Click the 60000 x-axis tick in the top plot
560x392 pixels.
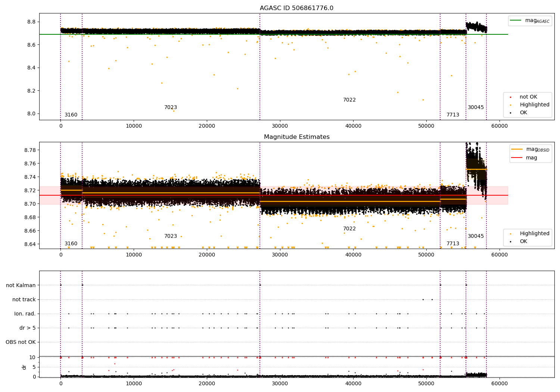pos(500,126)
